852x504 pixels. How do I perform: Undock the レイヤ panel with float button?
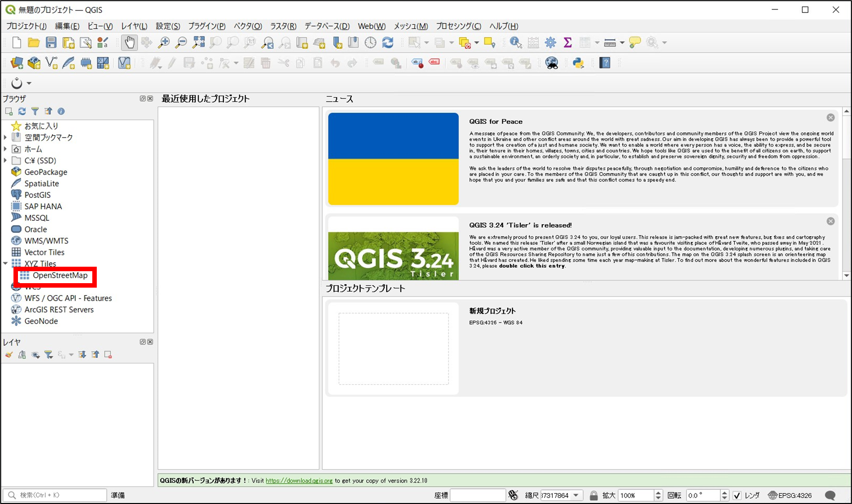[143, 342]
